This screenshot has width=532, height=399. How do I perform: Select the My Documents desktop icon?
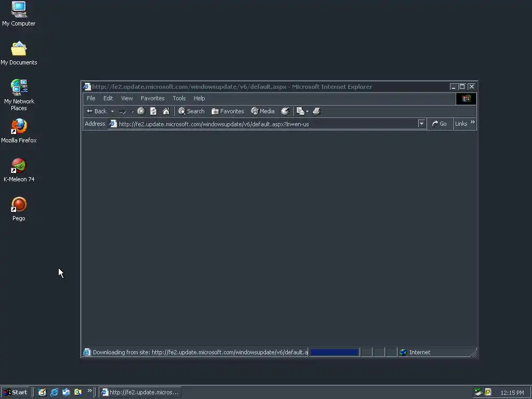(19, 54)
